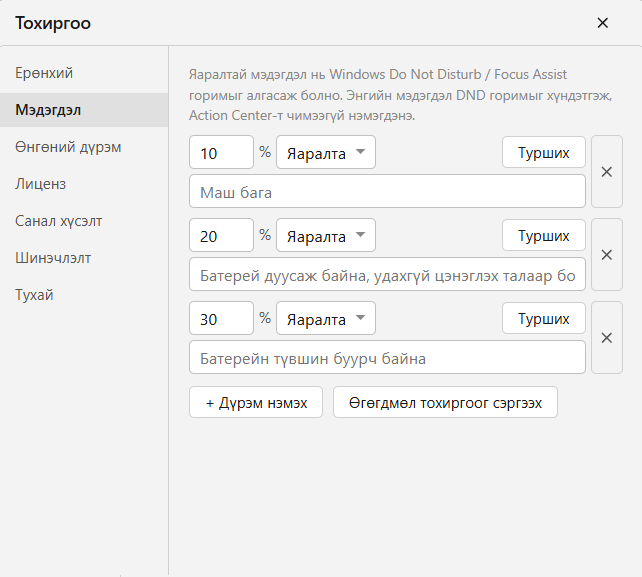Viewport: 642px width, 577px height.
Task: Open the Шинэчлэлт section
Action: click(84, 258)
